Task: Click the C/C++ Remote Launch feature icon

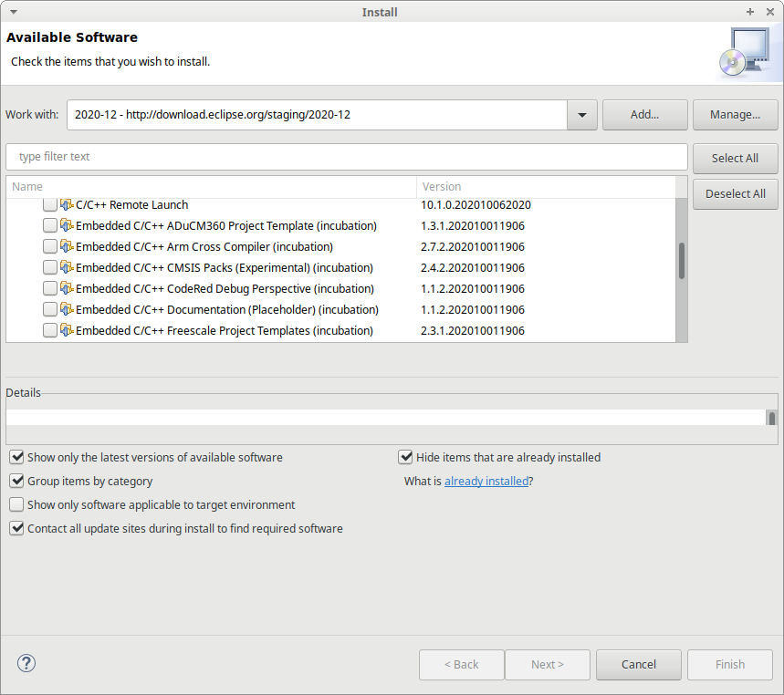Action: point(67,205)
